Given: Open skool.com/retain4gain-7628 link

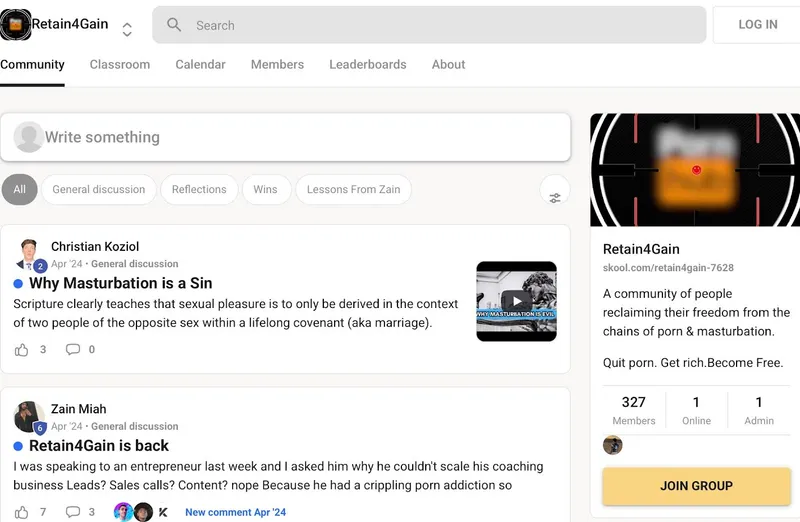Looking at the screenshot, I should [x=668, y=267].
